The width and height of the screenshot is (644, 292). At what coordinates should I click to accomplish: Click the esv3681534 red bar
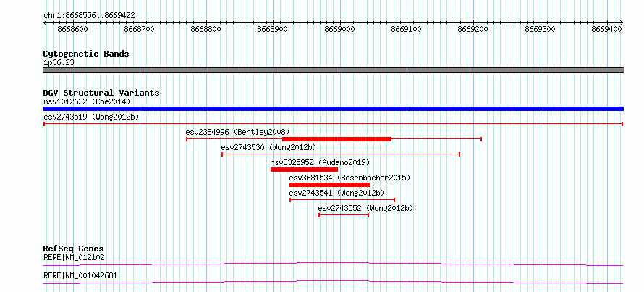[x=329, y=185]
